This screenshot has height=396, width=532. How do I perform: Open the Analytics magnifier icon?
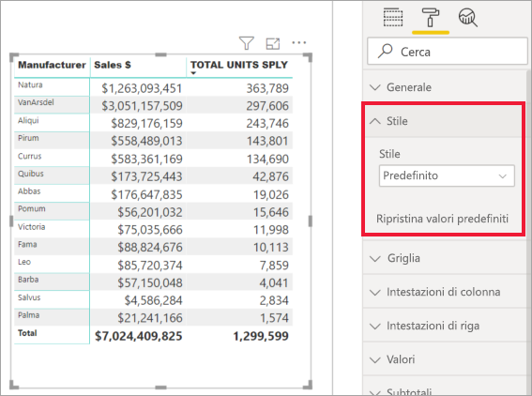coord(468,18)
